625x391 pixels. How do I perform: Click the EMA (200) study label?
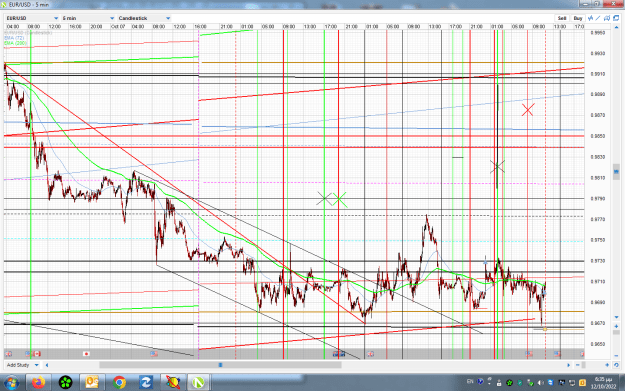point(16,43)
